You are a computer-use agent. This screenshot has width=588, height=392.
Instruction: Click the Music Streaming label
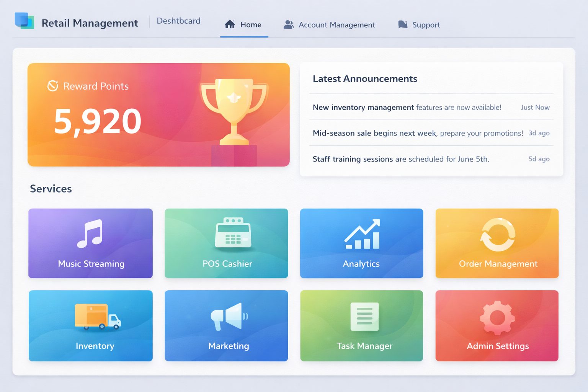tap(91, 264)
